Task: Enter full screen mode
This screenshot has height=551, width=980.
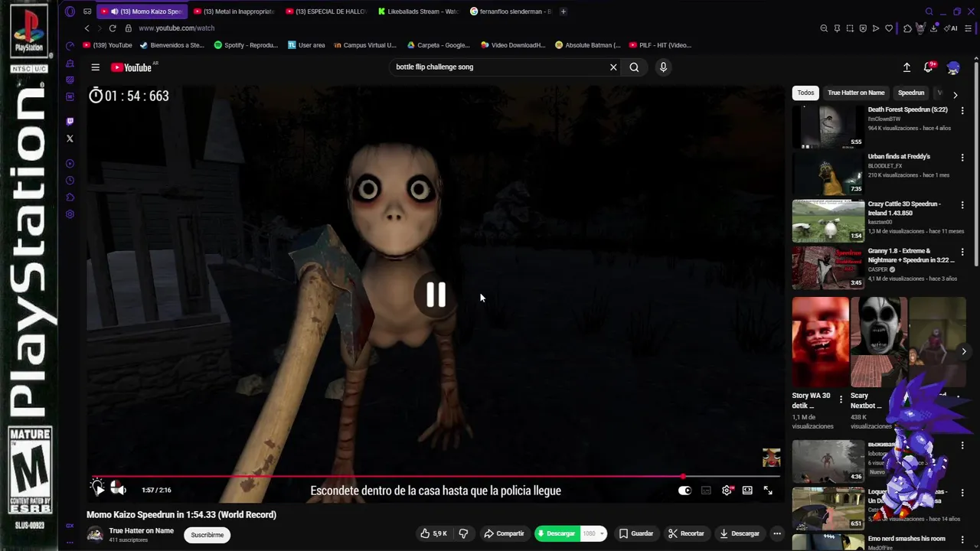Action: [768, 491]
